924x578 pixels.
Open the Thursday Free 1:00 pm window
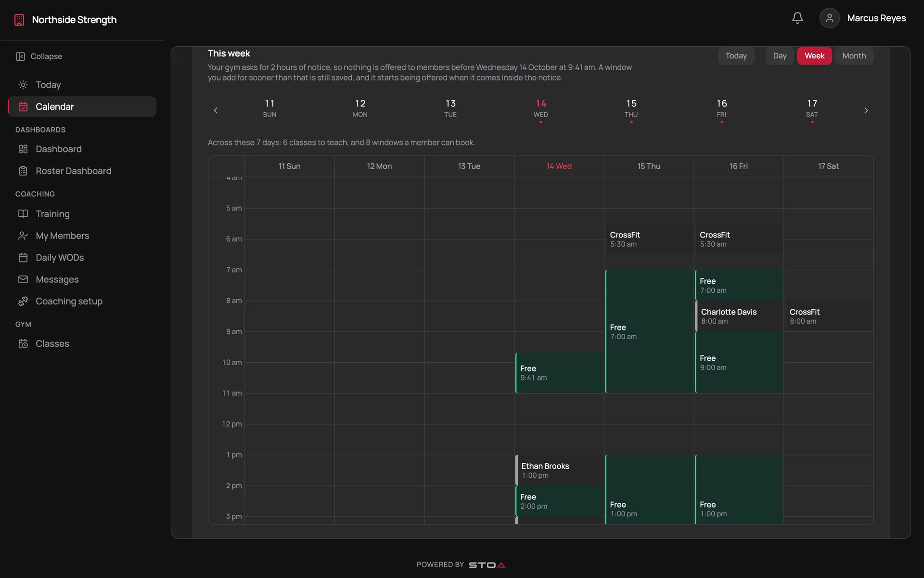649,489
